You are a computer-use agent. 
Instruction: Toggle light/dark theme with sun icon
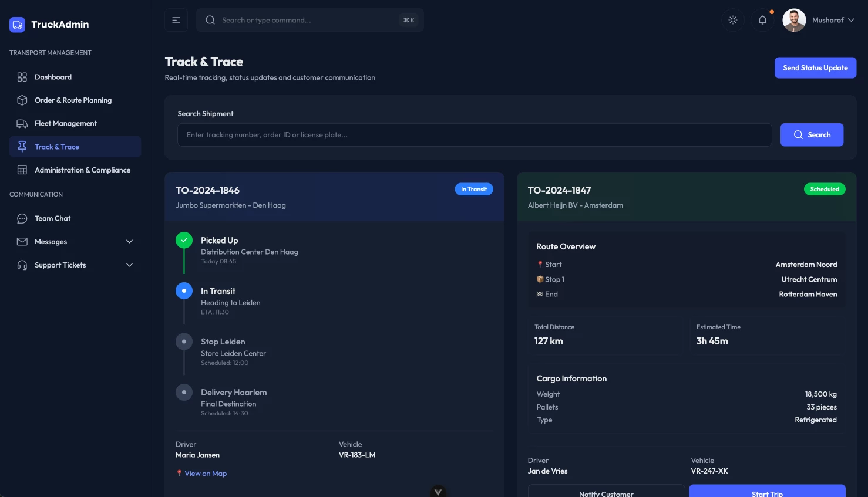click(x=733, y=20)
